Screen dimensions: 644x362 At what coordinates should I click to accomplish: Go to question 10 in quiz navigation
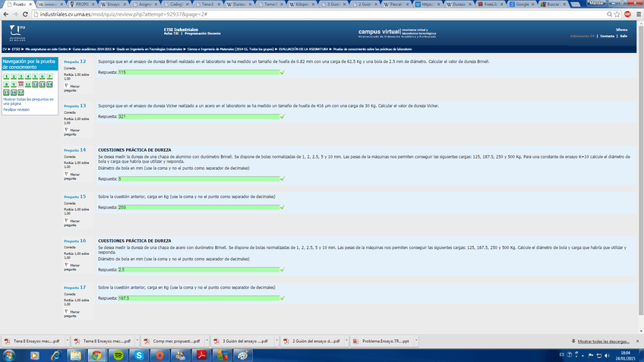pyautogui.click(x=21, y=84)
